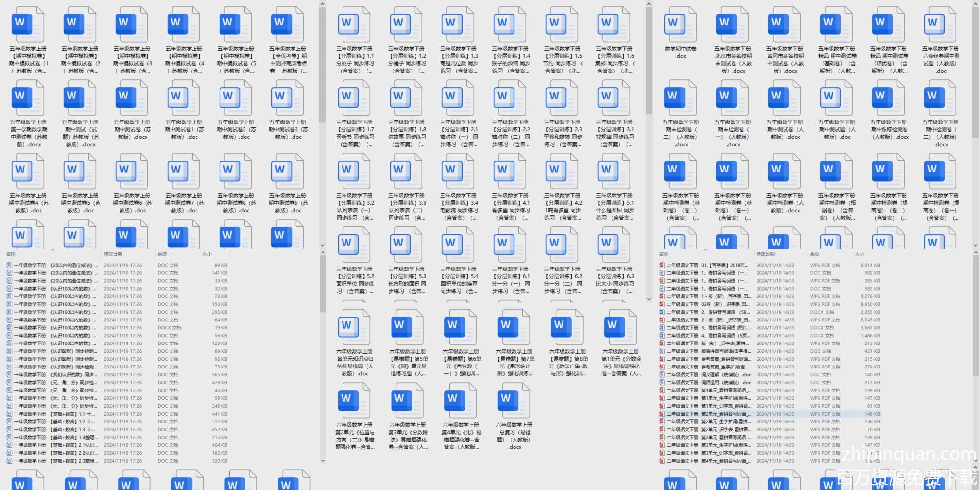Viewport: 980px width, 490px height.
Task: Click 名称 column header in right list
Action: (663, 254)
